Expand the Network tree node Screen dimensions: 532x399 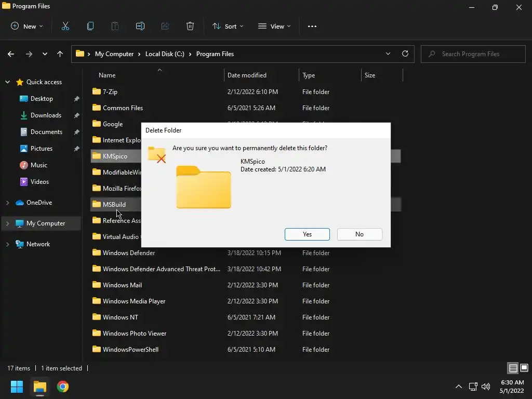7,244
